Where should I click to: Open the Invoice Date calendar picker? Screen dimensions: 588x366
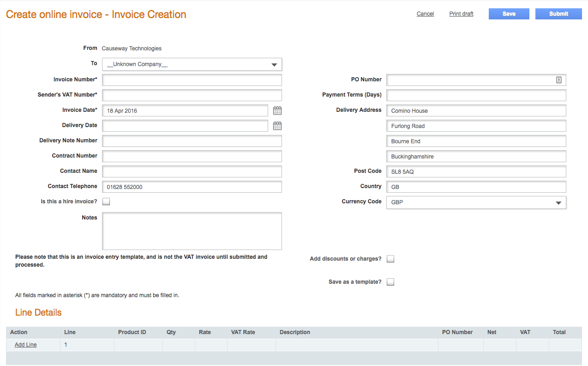(277, 111)
